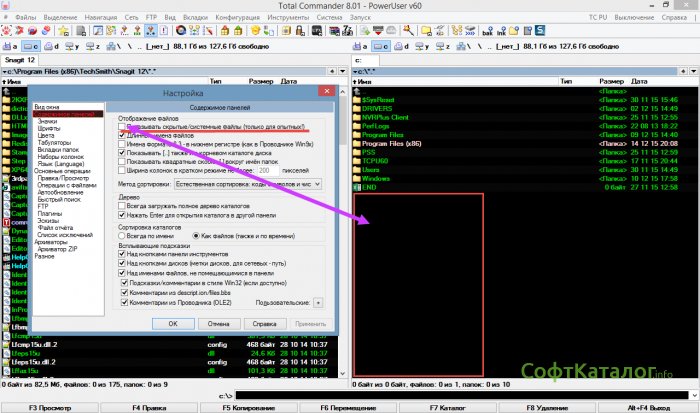The height and width of the screenshot is (413, 700).
Task: Click OK in the settings dialog
Action: [x=173, y=323]
